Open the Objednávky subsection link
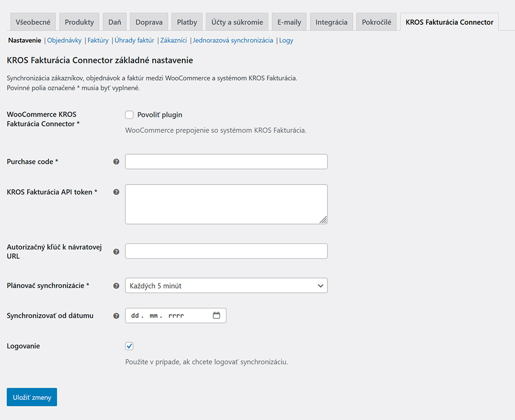This screenshot has width=515, height=420. 64,40
